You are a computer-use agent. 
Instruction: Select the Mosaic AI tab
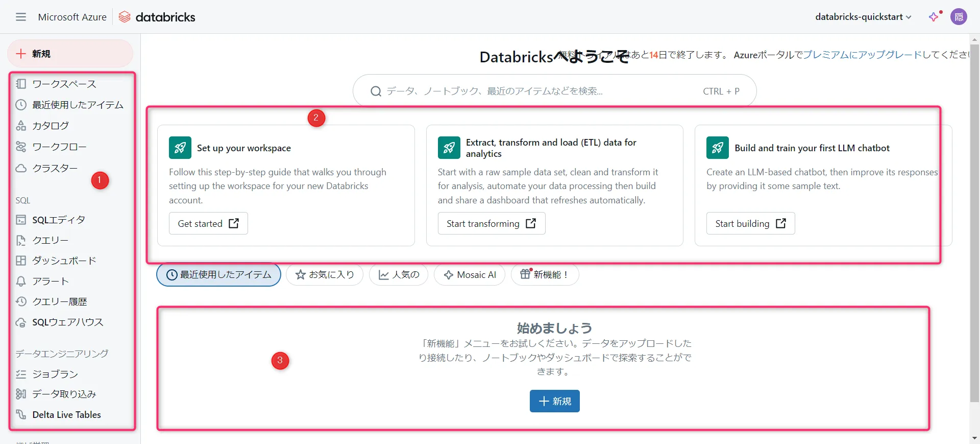pyautogui.click(x=470, y=274)
